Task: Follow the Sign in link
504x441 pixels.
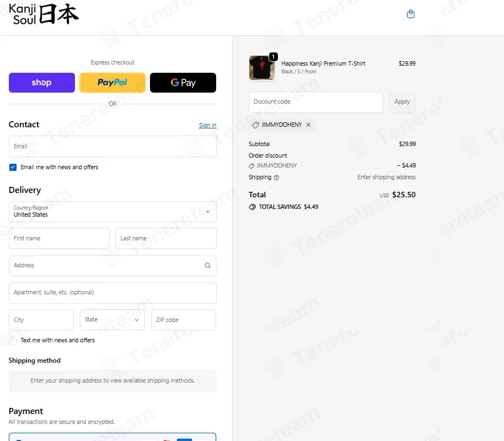Action: click(208, 125)
